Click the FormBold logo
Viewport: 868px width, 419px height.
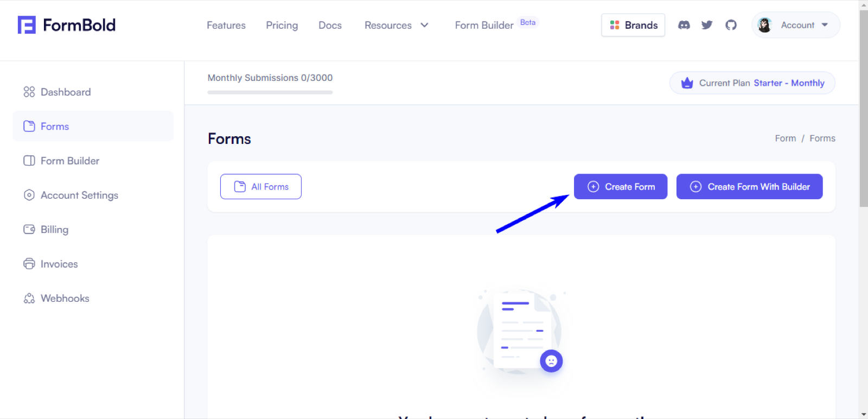click(67, 25)
